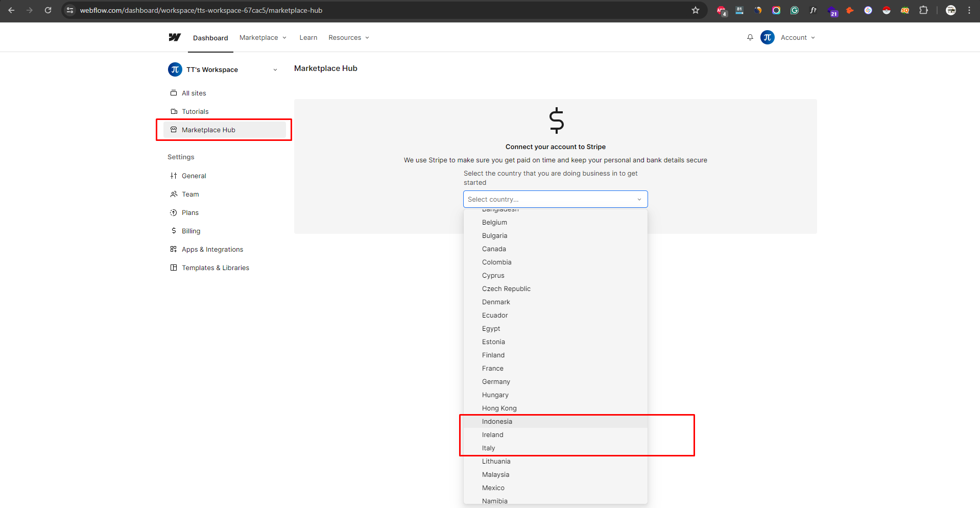Select France from country list
This screenshot has height=508, width=980.
click(556, 368)
